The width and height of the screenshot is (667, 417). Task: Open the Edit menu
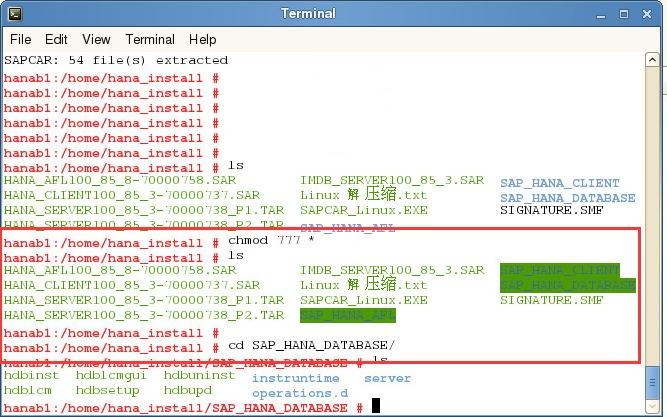pyautogui.click(x=56, y=40)
